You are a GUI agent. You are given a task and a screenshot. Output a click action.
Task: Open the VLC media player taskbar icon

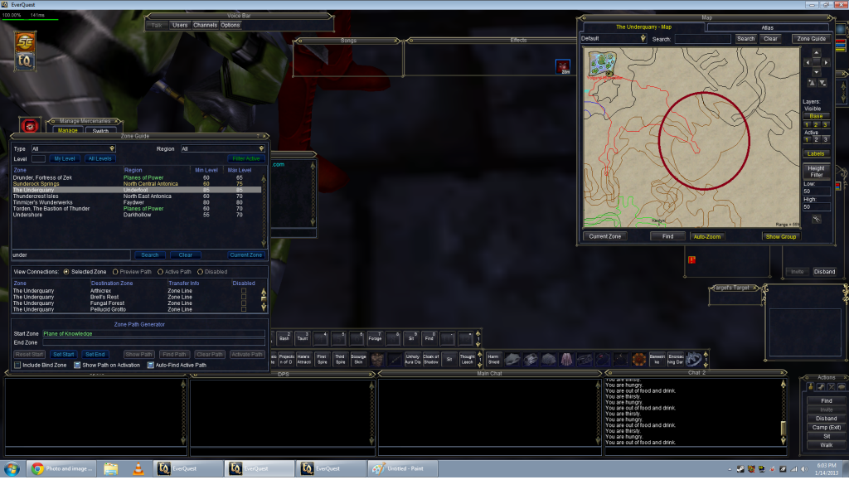tap(138, 469)
